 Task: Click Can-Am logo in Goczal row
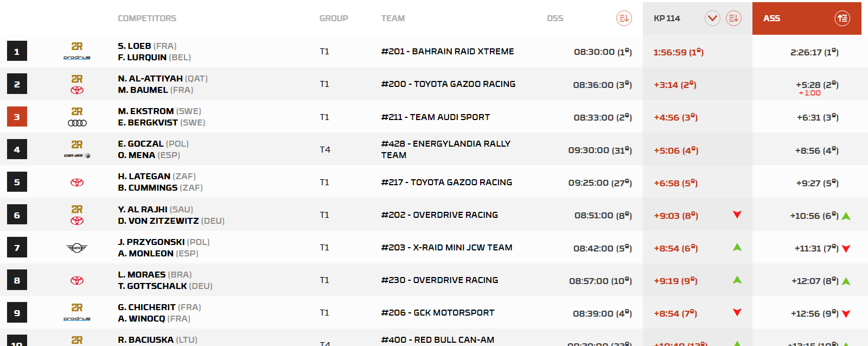click(77, 155)
